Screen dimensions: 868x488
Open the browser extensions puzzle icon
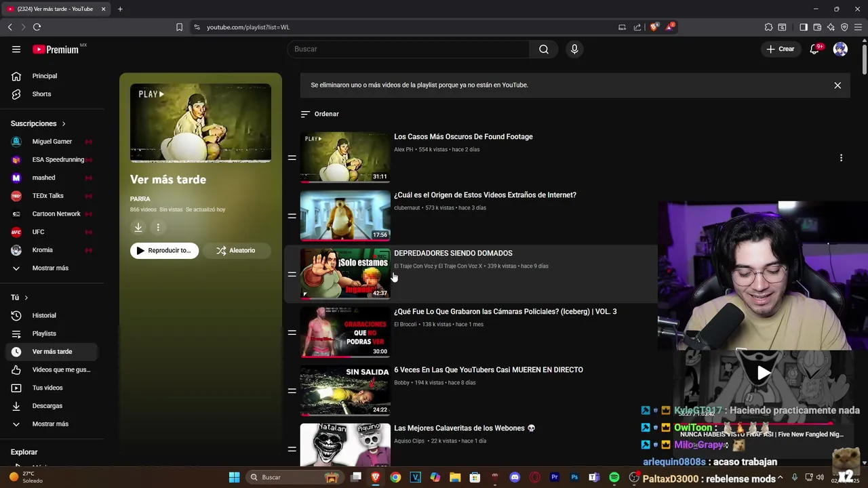tap(768, 27)
